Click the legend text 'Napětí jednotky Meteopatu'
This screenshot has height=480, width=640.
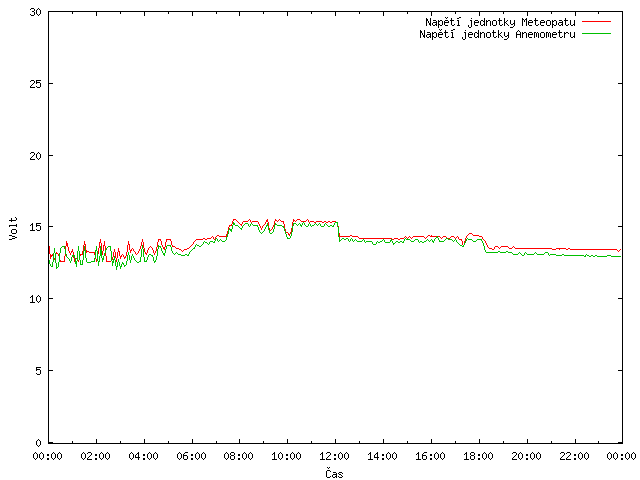coord(500,22)
